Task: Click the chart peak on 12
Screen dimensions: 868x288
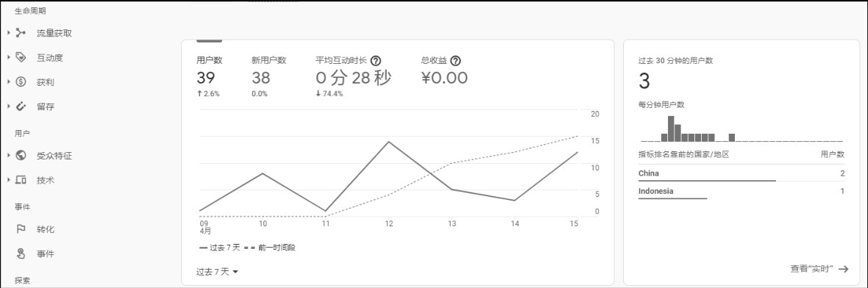Action: [x=388, y=142]
